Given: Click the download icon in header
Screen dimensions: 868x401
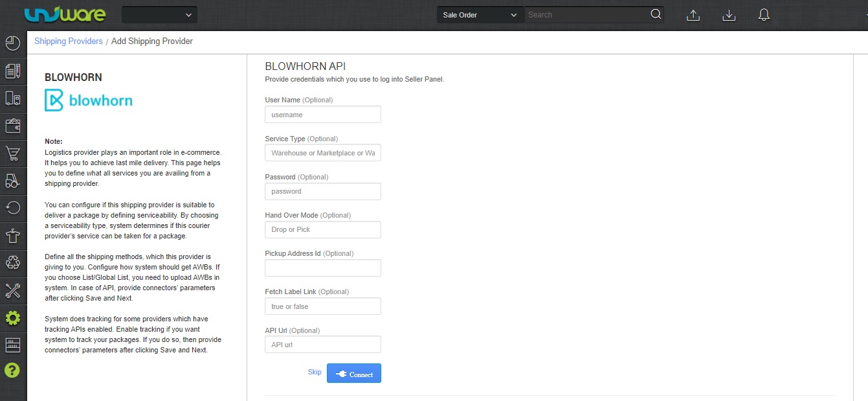Looking at the screenshot, I should pos(729,15).
